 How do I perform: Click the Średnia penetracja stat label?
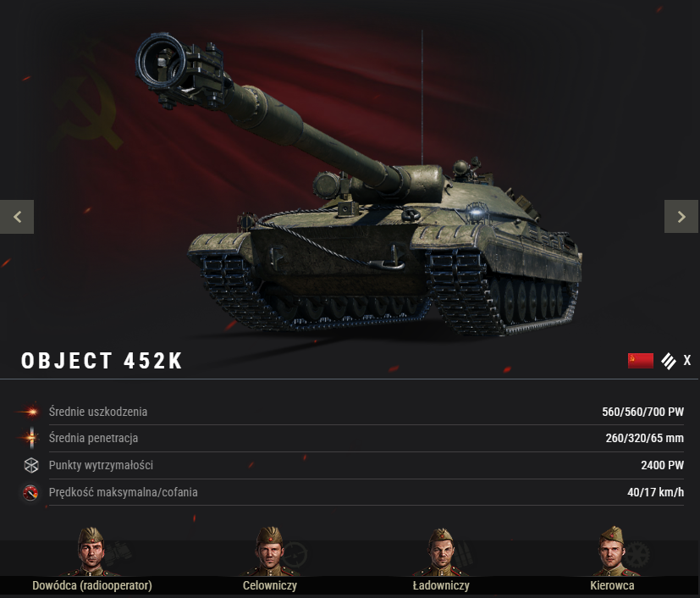pyautogui.click(x=93, y=438)
